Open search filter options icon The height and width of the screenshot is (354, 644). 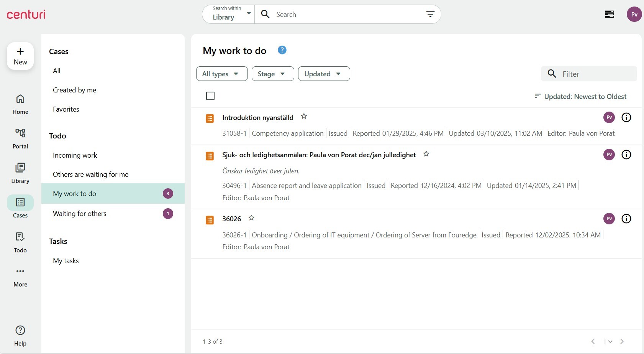click(430, 14)
